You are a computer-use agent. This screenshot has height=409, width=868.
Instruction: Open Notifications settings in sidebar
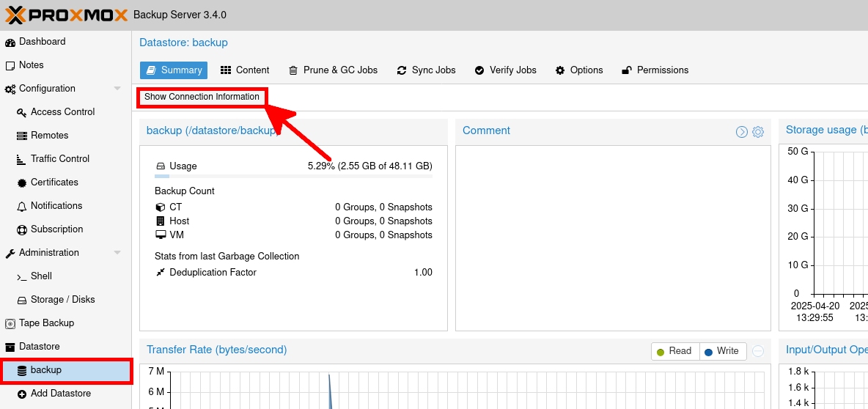point(56,206)
